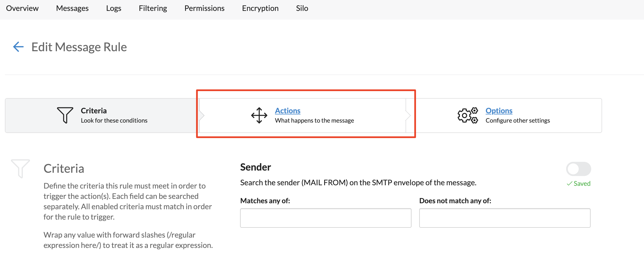The width and height of the screenshot is (644, 261).
Task: Click the back arrow beside Edit Message Rule
Action: pyautogui.click(x=18, y=47)
